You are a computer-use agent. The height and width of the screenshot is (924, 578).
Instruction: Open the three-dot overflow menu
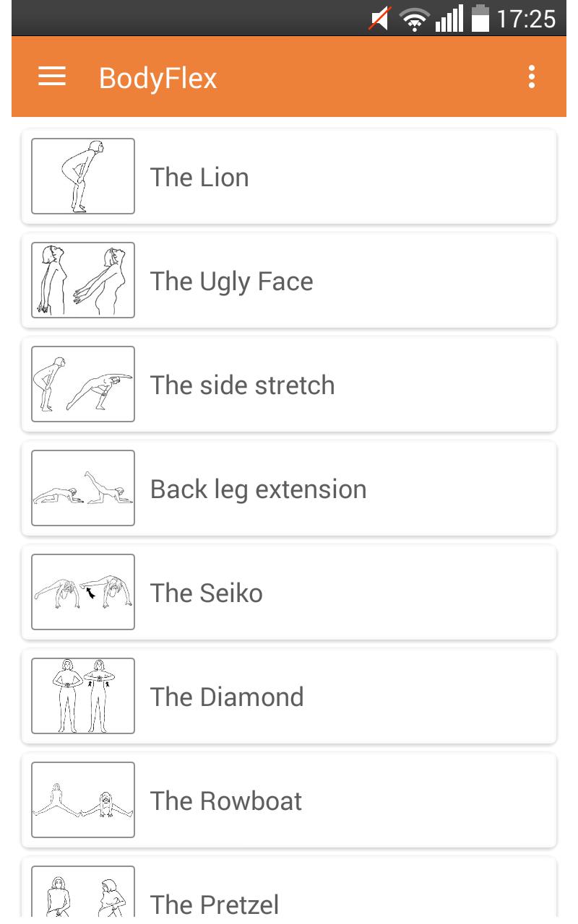point(532,77)
